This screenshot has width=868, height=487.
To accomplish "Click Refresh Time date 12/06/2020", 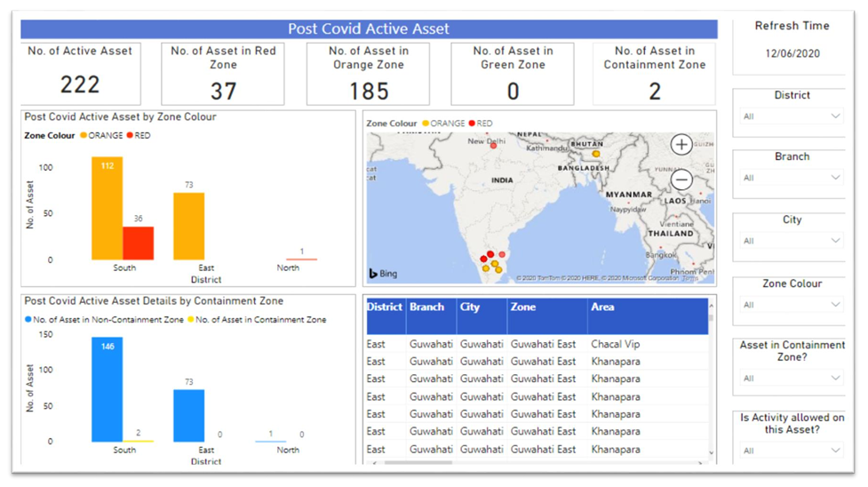I will coord(792,53).
